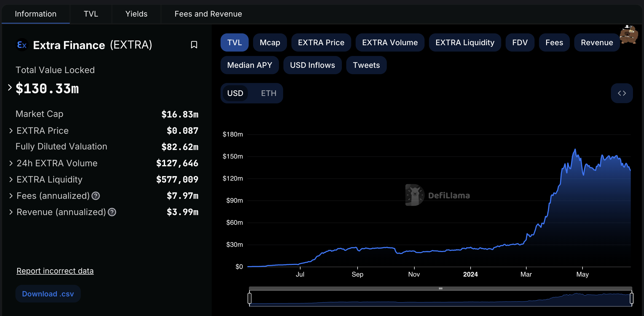Bookmark the Extra Finance protocol
The width and height of the screenshot is (644, 316).
point(194,45)
